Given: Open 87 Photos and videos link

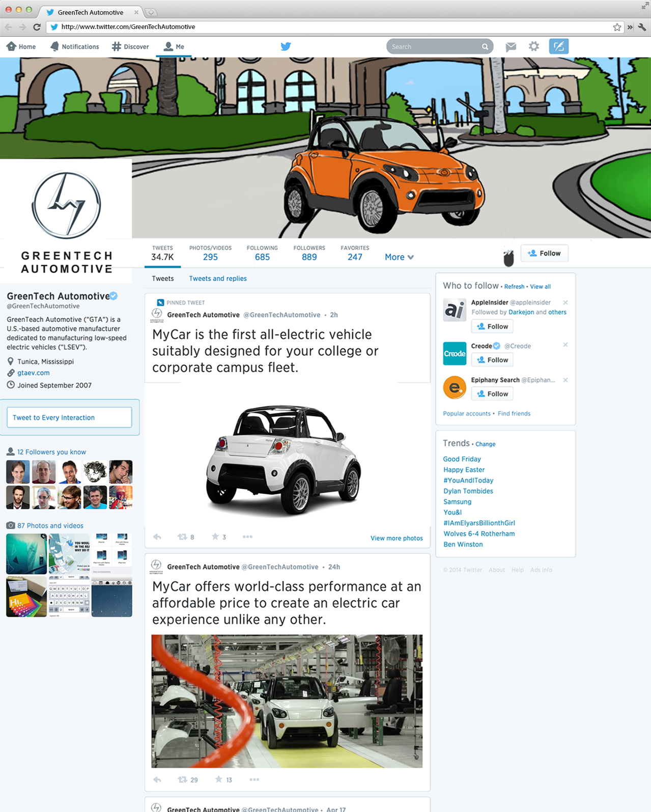Looking at the screenshot, I should pyautogui.click(x=50, y=526).
